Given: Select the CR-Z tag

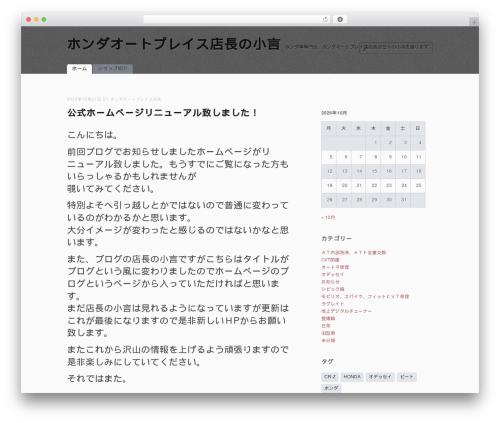Looking at the screenshot, I should tap(330, 377).
